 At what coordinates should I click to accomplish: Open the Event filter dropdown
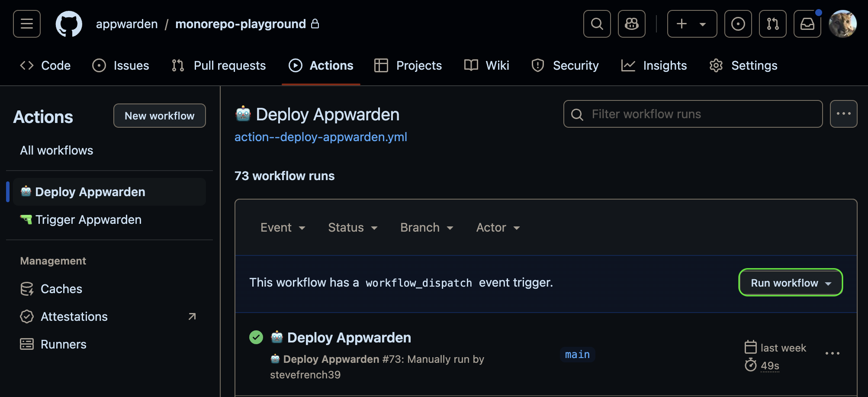click(x=283, y=227)
